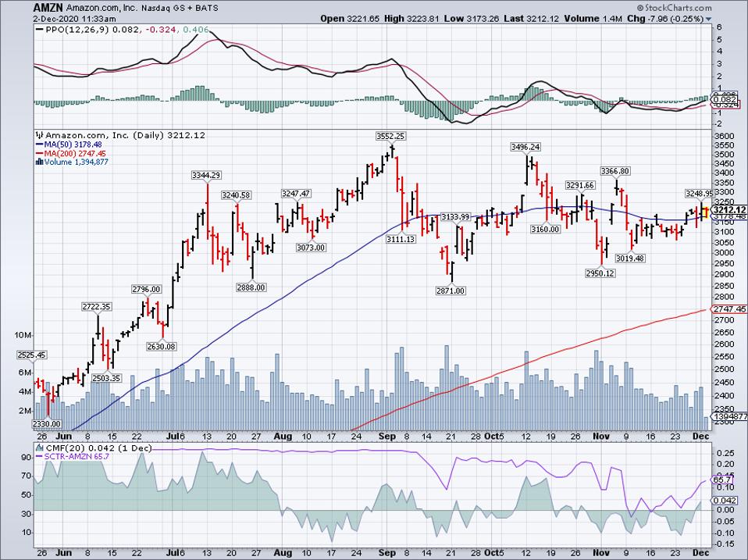Click the 2871.00 September low label
The height and width of the screenshot is (560, 748).
451,291
